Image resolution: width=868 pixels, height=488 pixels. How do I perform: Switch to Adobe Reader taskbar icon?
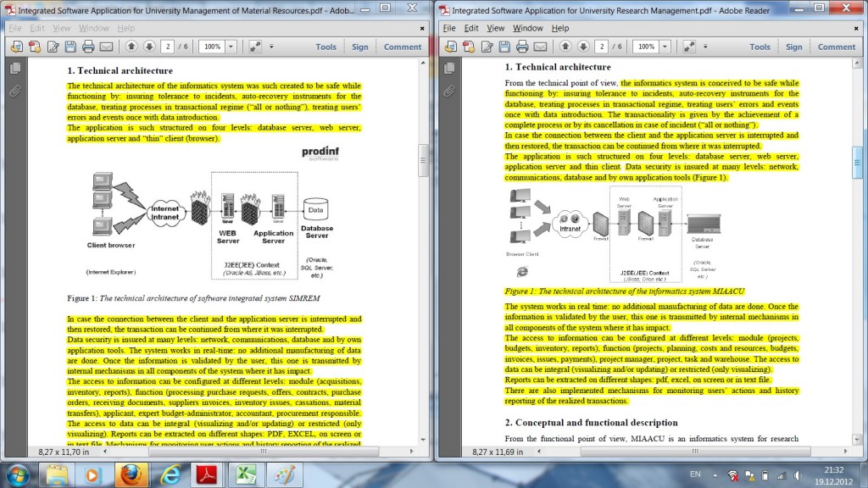pos(207,474)
